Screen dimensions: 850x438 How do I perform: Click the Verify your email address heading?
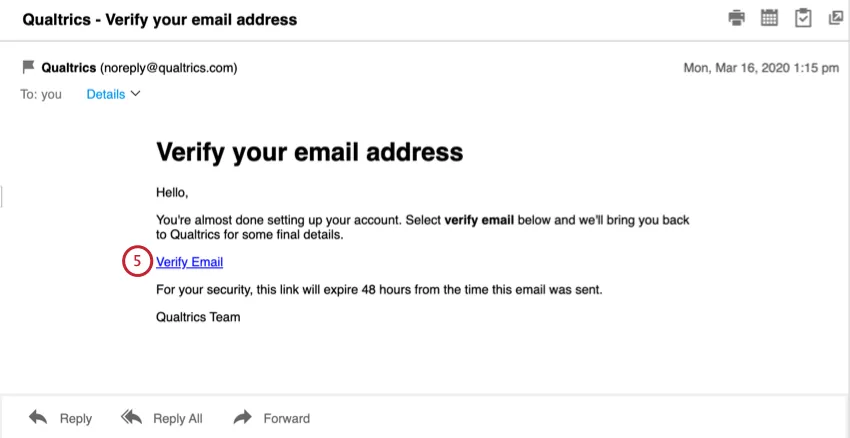click(x=310, y=152)
